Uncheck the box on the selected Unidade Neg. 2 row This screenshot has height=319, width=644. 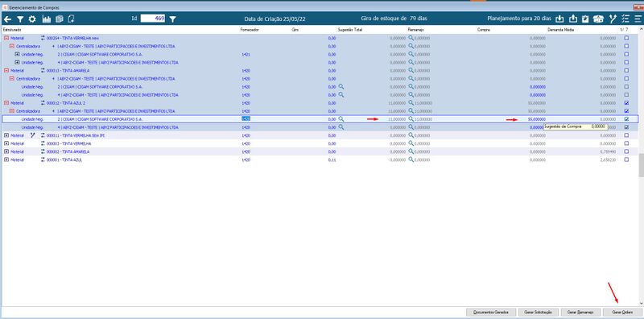(x=626, y=119)
